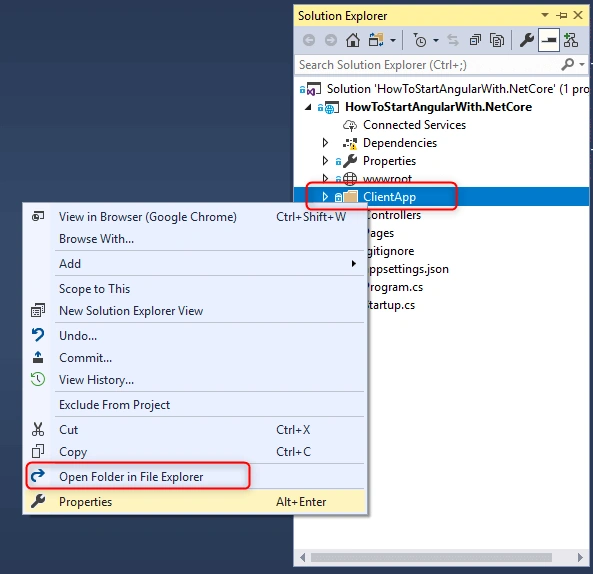Collapse All items in Solution Explorer
Image resolution: width=593 pixels, height=574 pixels.
pos(475,40)
